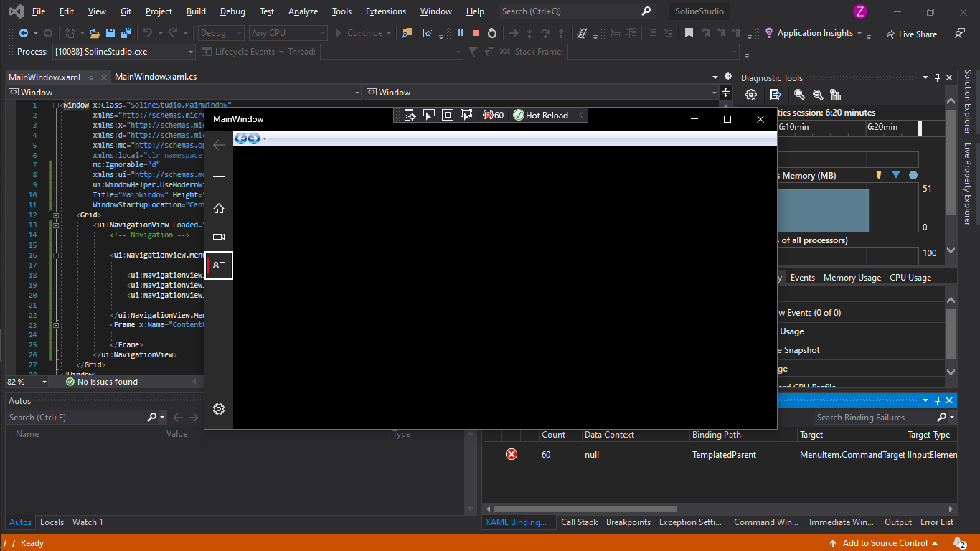980x551 pixels.
Task: Open the Extensions menu
Action: [x=385, y=11]
